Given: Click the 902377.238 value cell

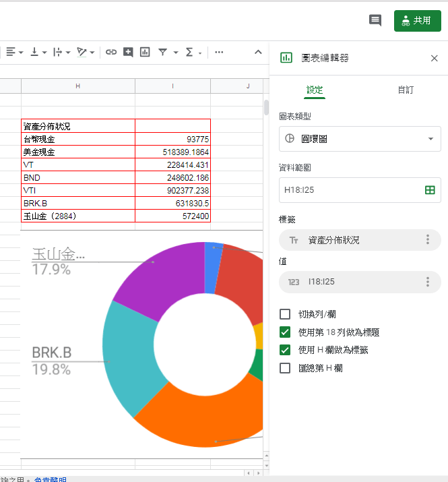Looking at the screenshot, I should pos(172,190).
